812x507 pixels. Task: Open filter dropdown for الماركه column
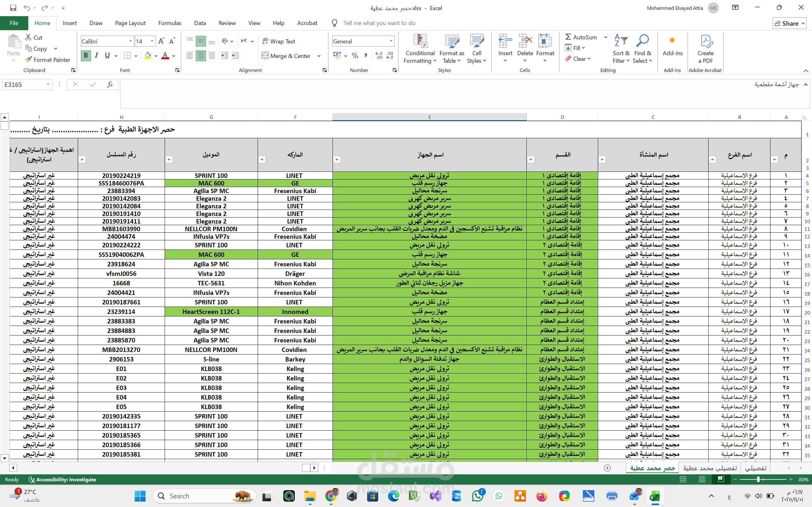(x=262, y=159)
